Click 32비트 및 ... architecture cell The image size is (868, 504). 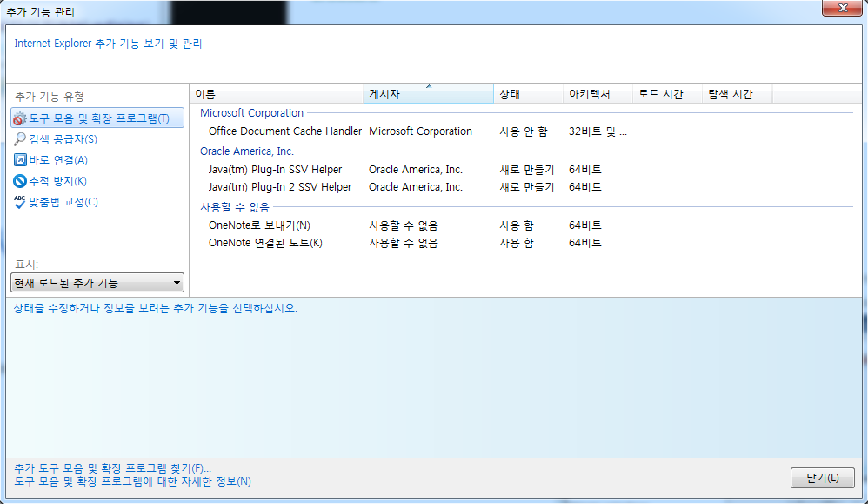[598, 131]
